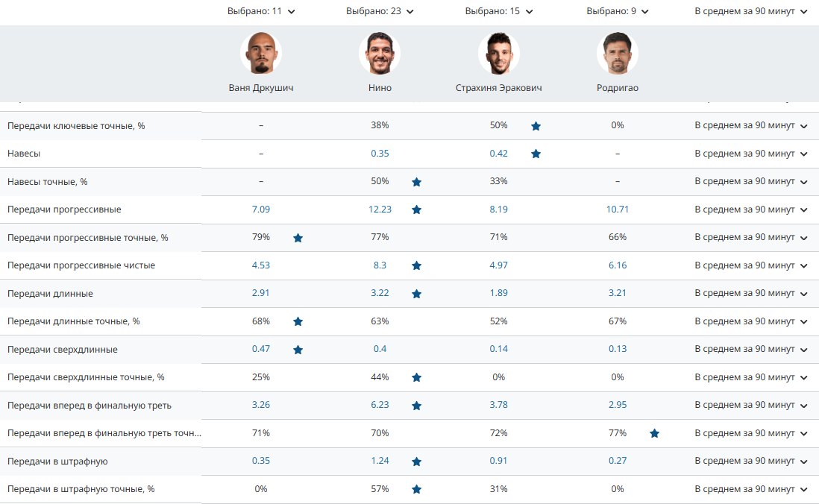
Task: Click star icon next to Нино's 12.23 progressive passes
Action: pyautogui.click(x=416, y=210)
